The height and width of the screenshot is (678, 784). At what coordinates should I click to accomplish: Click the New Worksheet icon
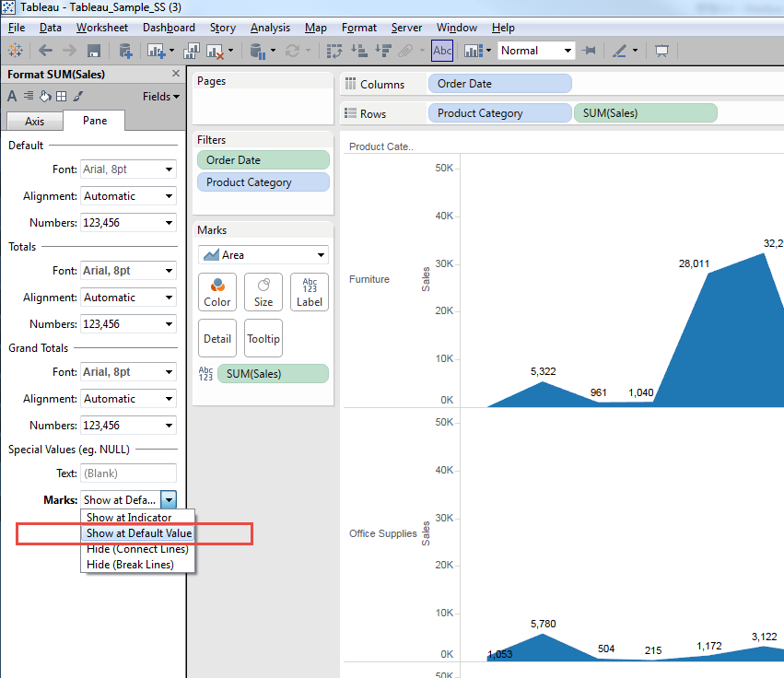(x=156, y=51)
